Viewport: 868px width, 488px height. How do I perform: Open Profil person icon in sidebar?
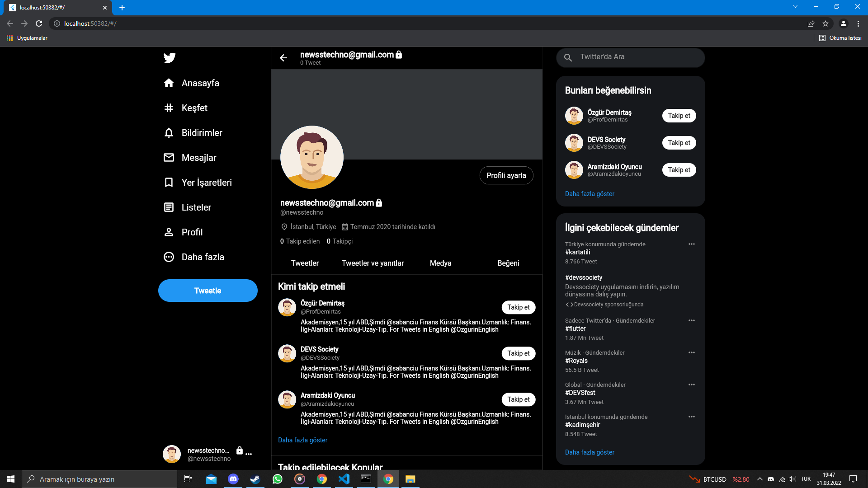coord(169,232)
